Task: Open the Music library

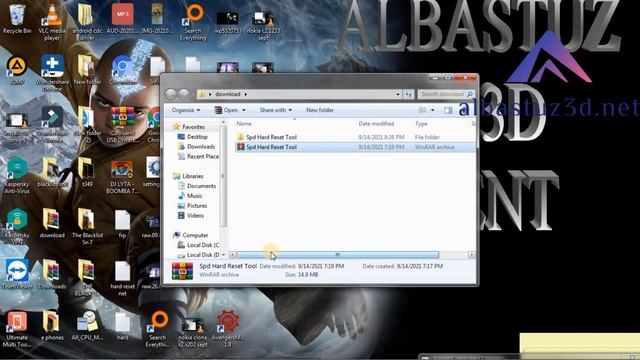Action: 194,196
